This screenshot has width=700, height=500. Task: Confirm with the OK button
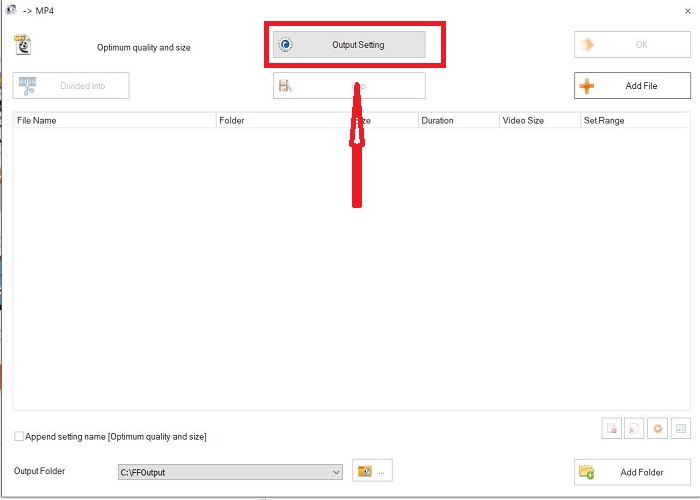point(632,44)
